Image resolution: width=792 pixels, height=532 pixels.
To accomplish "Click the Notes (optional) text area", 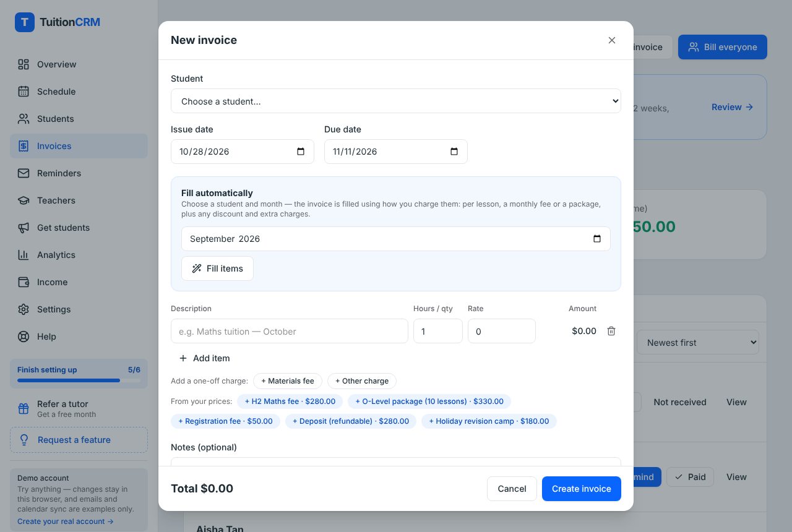I will (x=396, y=461).
